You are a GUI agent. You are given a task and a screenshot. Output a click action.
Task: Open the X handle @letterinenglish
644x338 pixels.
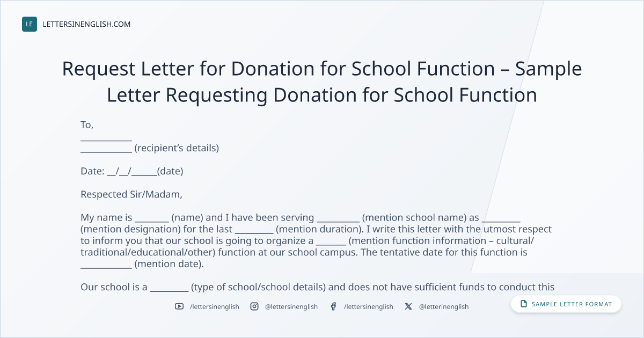point(444,306)
